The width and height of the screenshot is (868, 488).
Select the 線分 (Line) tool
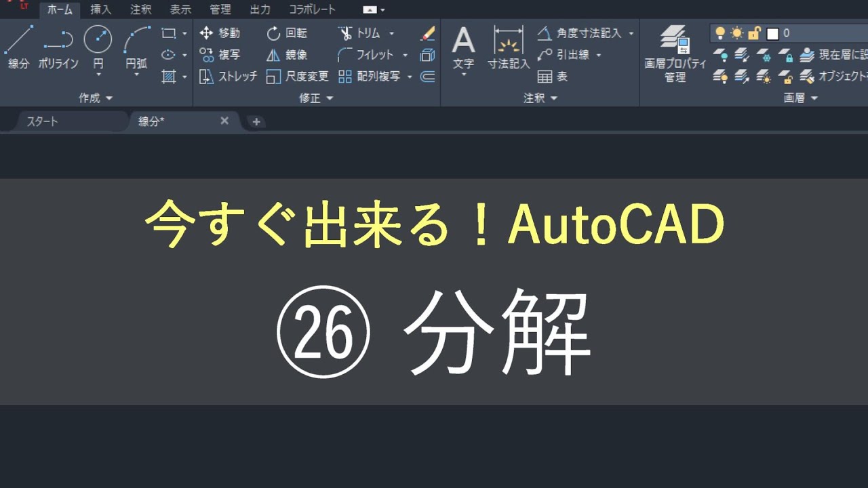tap(18, 47)
